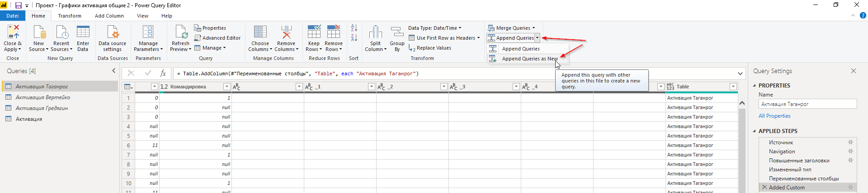This screenshot has height=193, width=868.
Task: Open the help question mark icon
Action: tap(863, 15)
